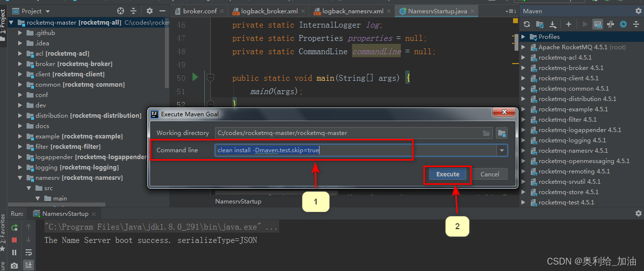644x271 pixels.
Task: Click Cancel in Execute Maven Goal dialog
Action: tap(490, 174)
